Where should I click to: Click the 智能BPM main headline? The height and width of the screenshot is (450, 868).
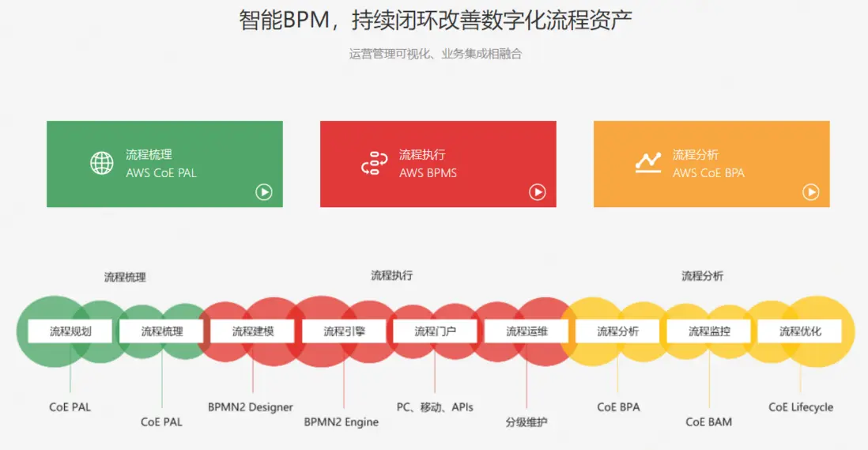pyautogui.click(x=435, y=21)
